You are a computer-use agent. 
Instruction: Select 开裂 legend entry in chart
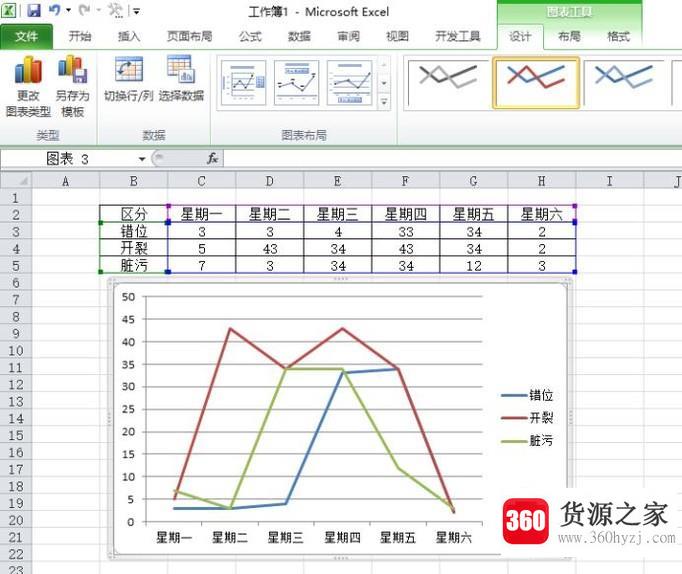coord(527,418)
